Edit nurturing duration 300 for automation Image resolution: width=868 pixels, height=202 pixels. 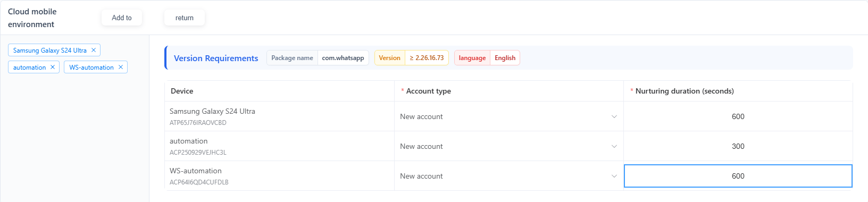coord(738,146)
